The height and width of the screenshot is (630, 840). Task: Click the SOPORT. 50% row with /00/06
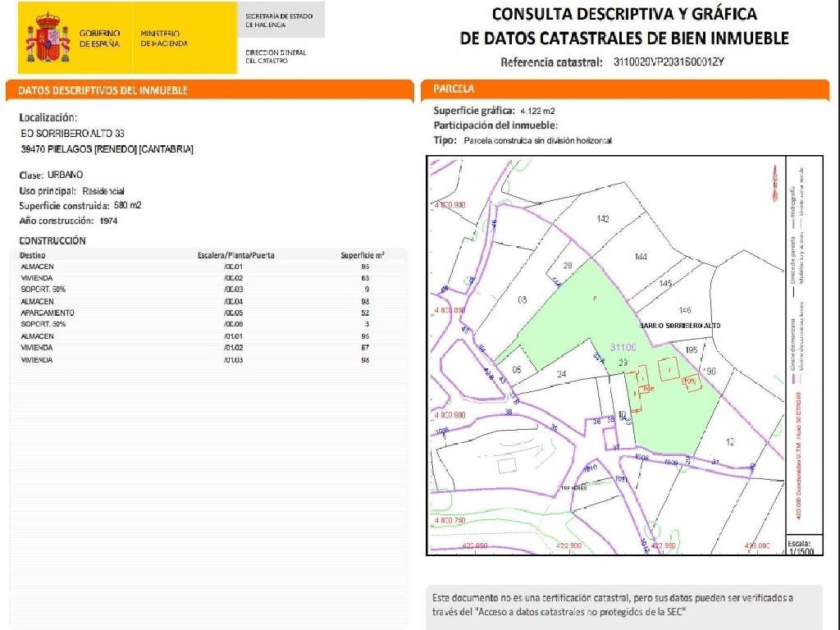(x=208, y=324)
